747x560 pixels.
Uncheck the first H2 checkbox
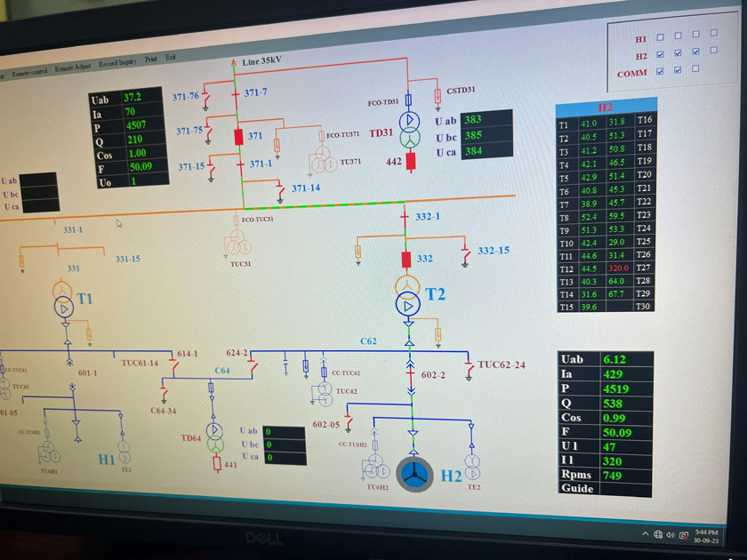pos(659,55)
